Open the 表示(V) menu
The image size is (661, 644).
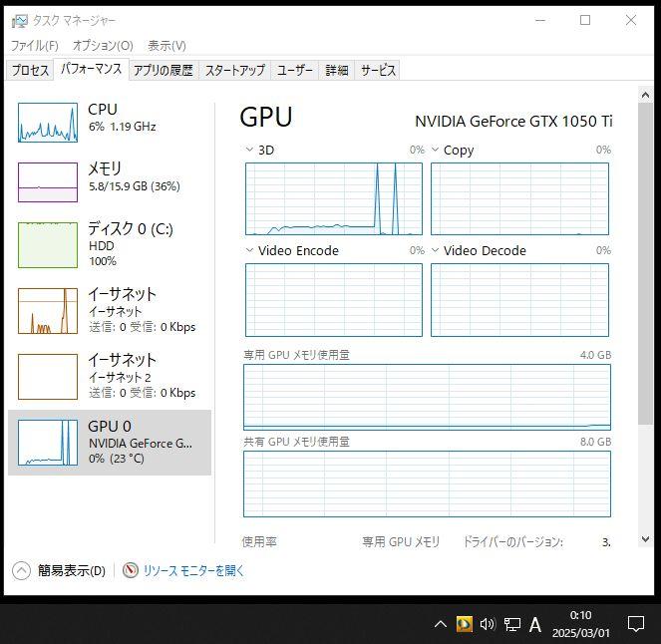166,46
